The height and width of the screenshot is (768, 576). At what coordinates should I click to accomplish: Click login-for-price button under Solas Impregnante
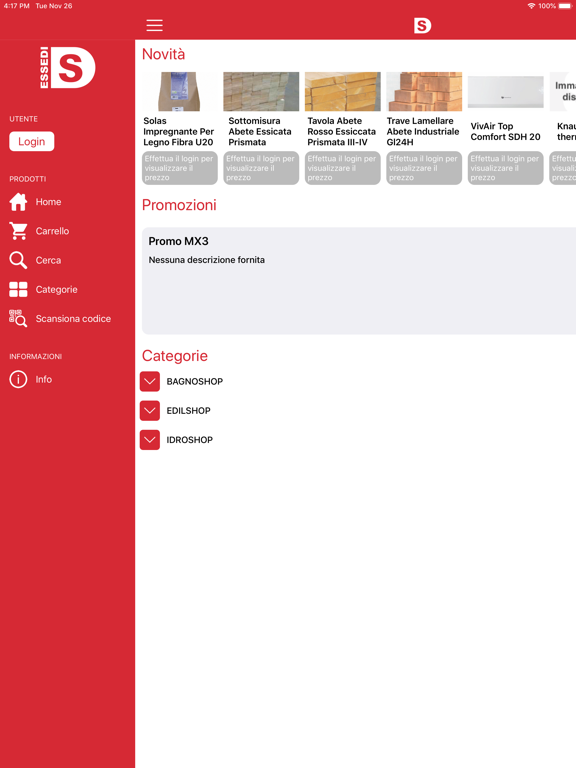pos(180,168)
